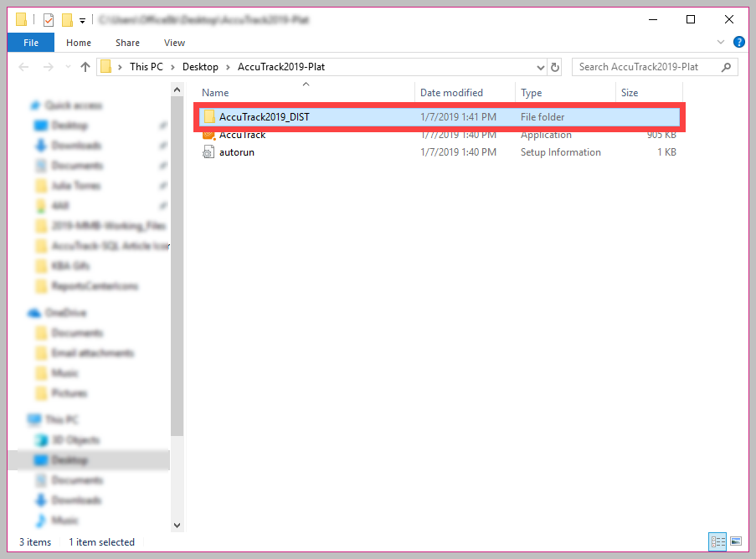Image resolution: width=756 pixels, height=559 pixels.
Task: Select the autorun setup information icon
Action: 208,152
